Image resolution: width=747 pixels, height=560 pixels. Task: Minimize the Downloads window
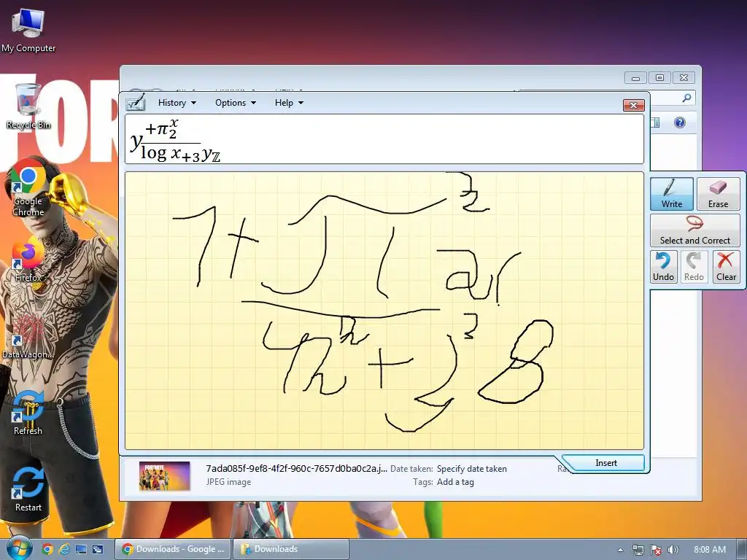coord(635,77)
